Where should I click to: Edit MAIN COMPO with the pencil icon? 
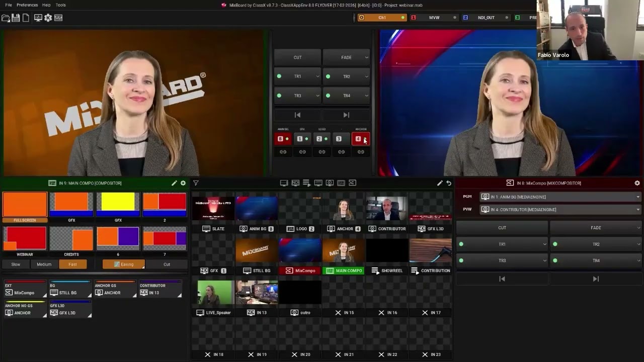[174, 183]
